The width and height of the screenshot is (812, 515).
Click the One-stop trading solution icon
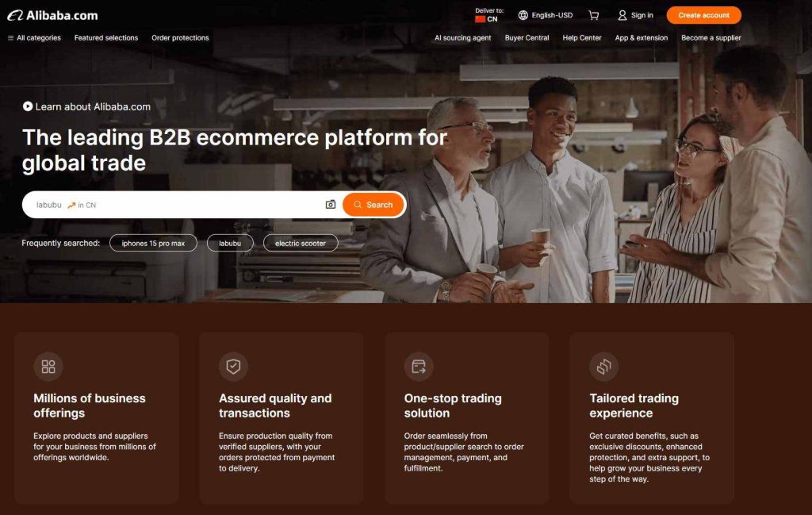(419, 367)
